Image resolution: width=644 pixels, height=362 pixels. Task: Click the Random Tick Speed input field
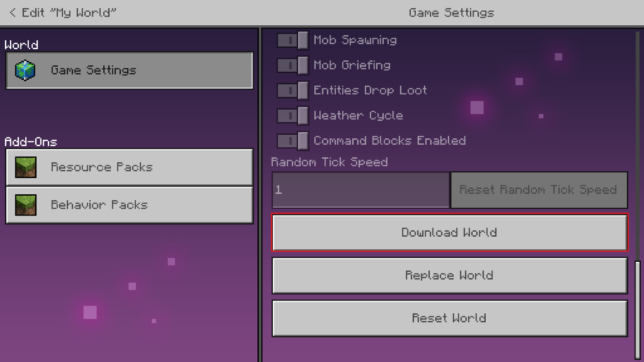361,190
